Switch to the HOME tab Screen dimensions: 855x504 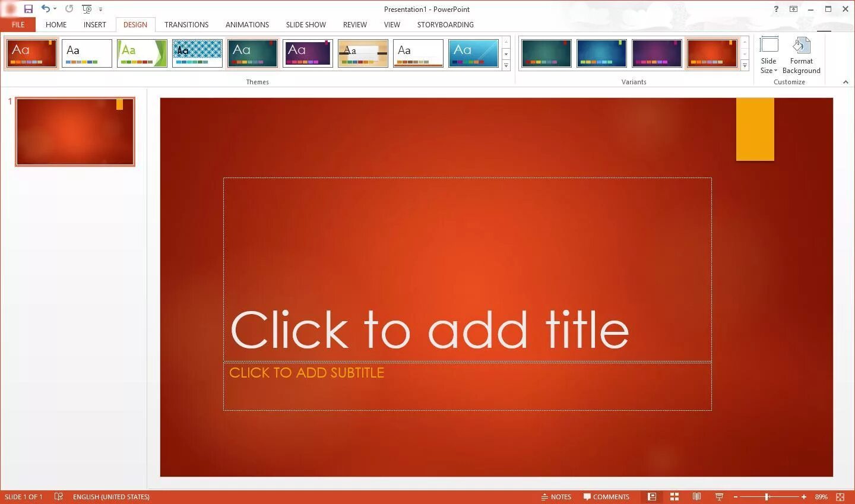click(56, 24)
